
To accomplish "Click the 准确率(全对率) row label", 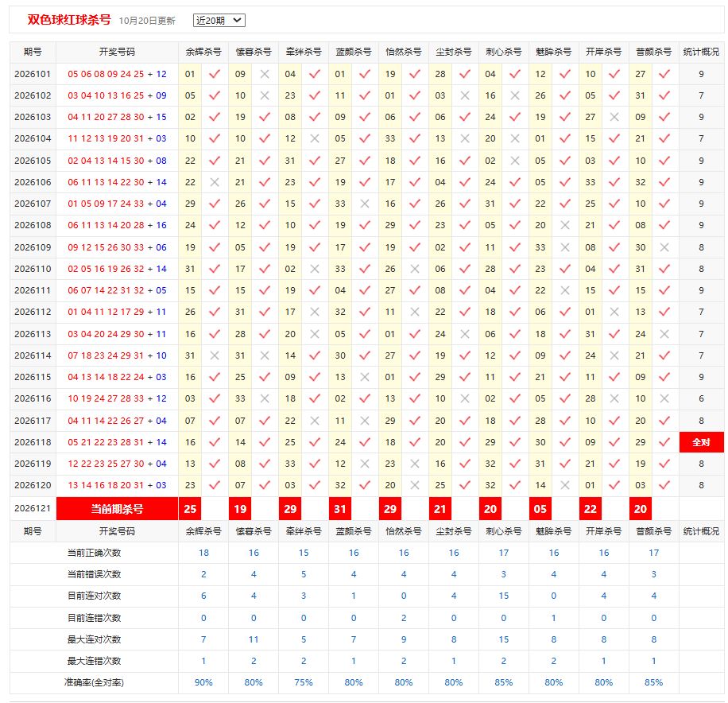I will pyautogui.click(x=95, y=682).
